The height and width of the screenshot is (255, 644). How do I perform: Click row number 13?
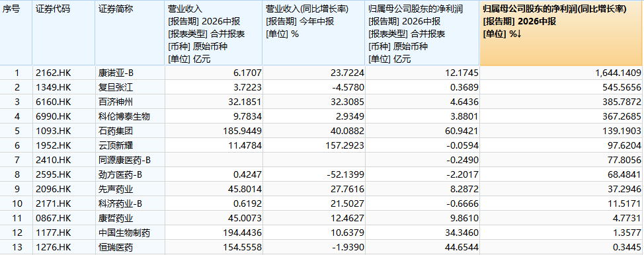pos(17,248)
